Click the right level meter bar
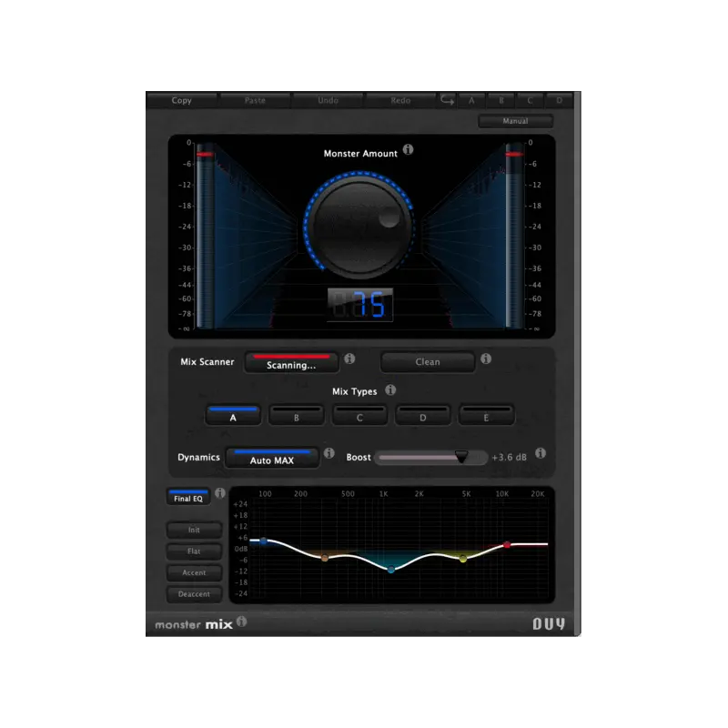This screenshot has height=728, width=728. click(514, 236)
